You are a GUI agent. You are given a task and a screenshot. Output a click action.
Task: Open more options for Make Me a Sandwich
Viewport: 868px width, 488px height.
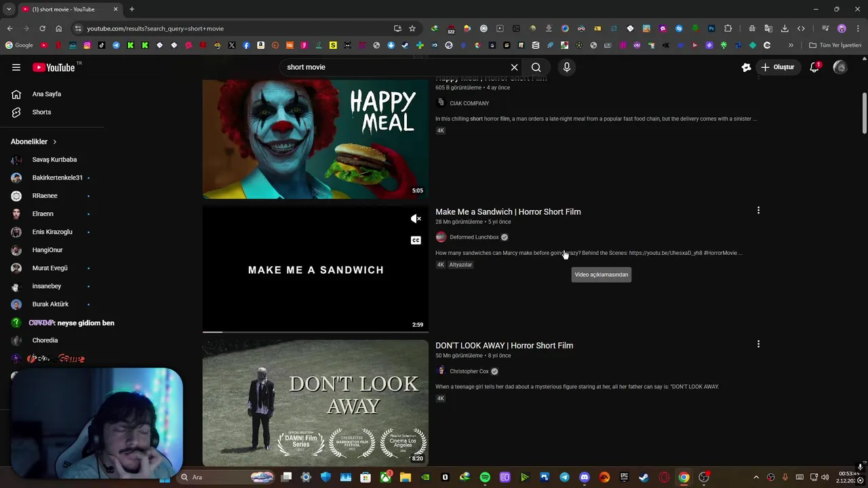click(758, 211)
